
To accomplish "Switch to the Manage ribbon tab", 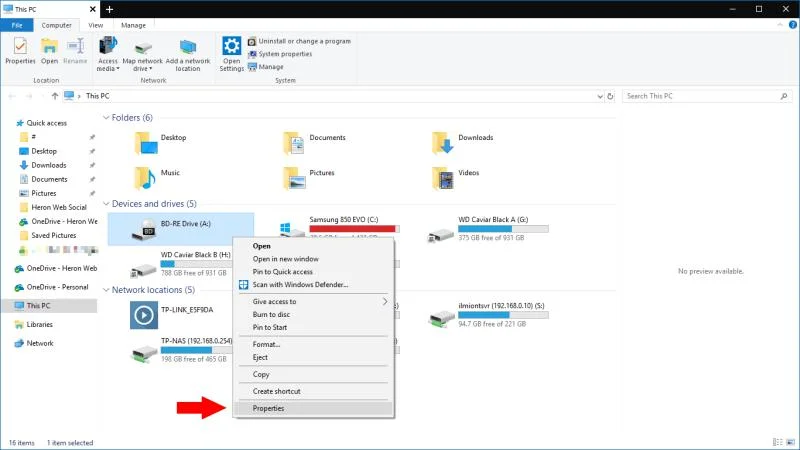I will [133, 25].
